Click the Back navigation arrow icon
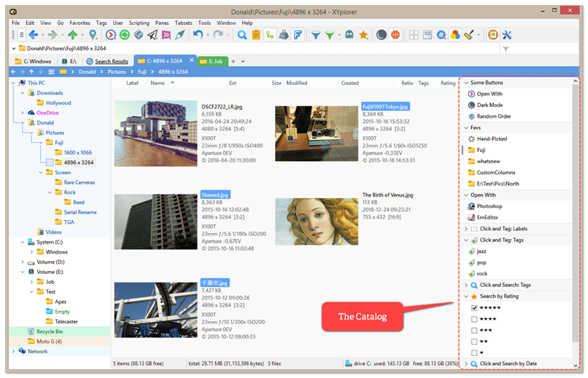 pos(33,35)
